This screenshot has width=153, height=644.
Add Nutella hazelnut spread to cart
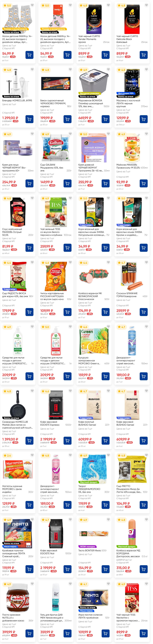click(x=29, y=633)
